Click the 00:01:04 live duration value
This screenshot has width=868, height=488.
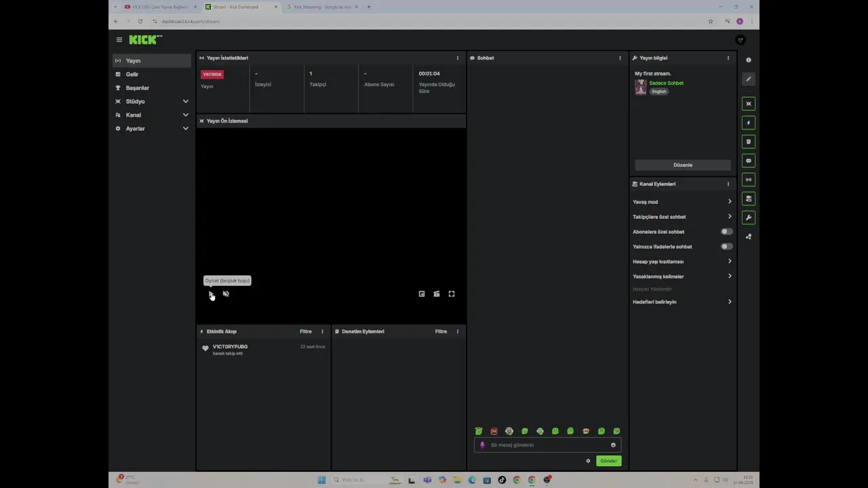click(x=429, y=74)
